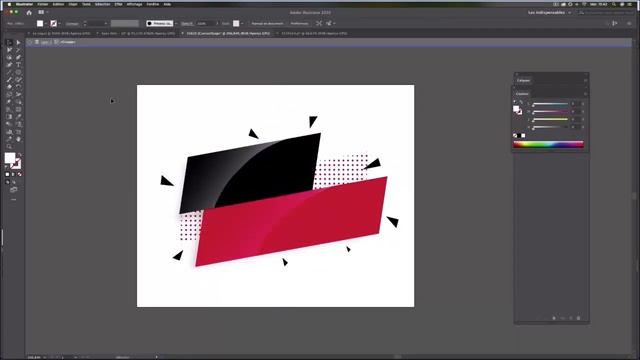Click <Groupe> in isolation breadcrumb
This screenshot has height=360, width=640.
[67, 42]
